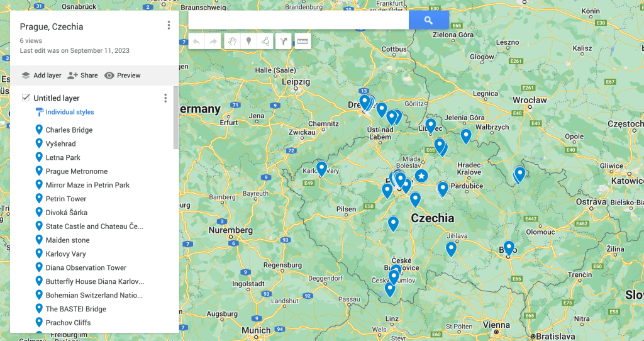Click the redo arrow in map toolbar
Image resolution: width=644 pixels, height=341 pixels.
213,42
